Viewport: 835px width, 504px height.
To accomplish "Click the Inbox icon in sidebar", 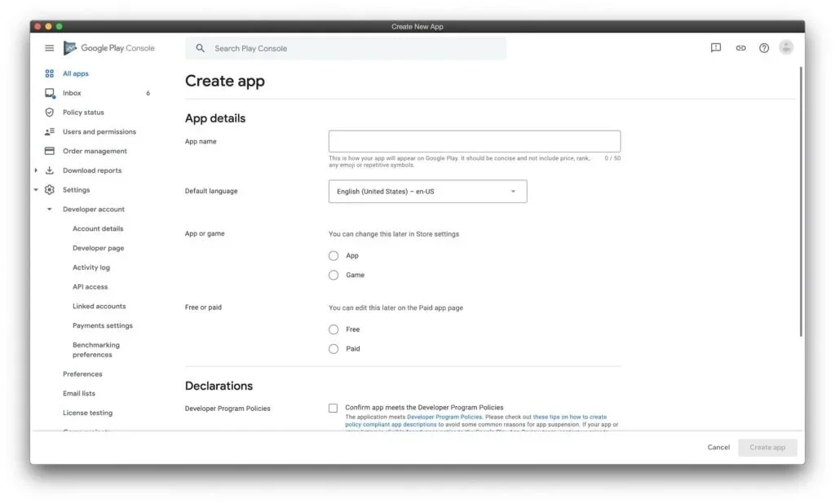I will click(x=50, y=93).
